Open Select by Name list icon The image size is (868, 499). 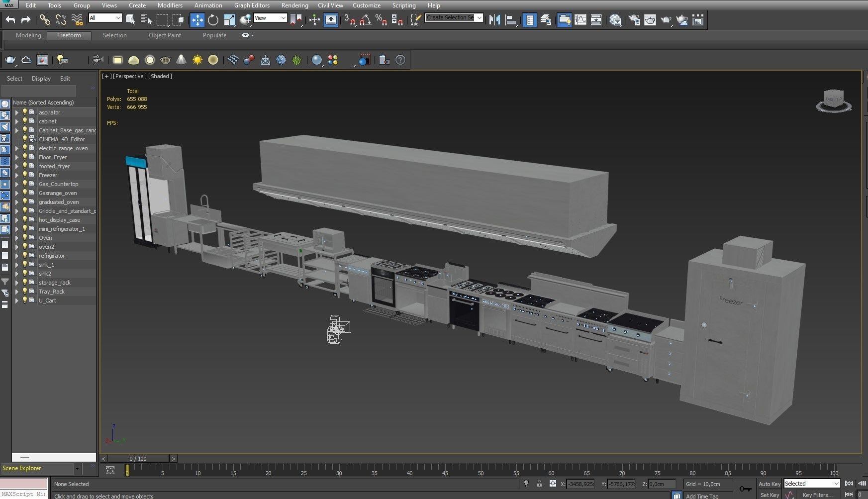coord(146,20)
